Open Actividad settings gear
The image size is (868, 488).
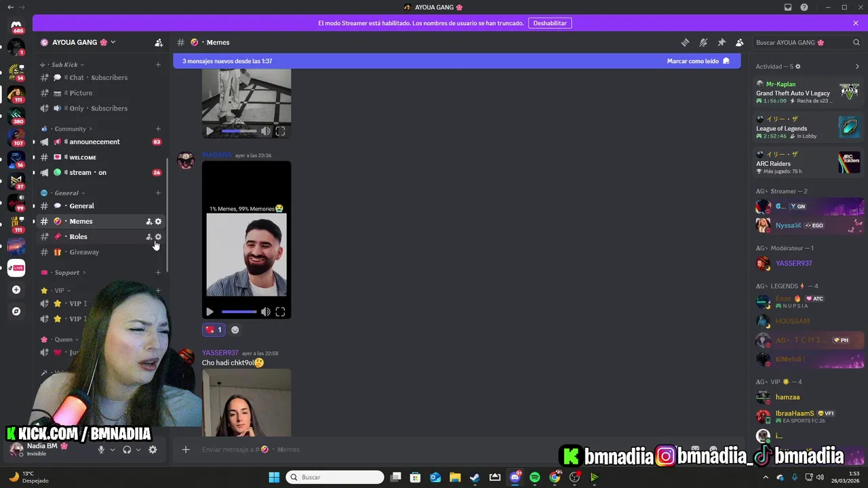coord(797,66)
